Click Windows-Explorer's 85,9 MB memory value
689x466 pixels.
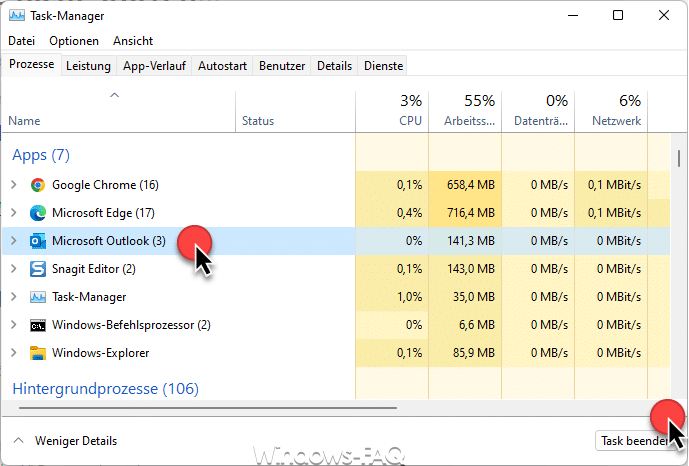(x=474, y=353)
